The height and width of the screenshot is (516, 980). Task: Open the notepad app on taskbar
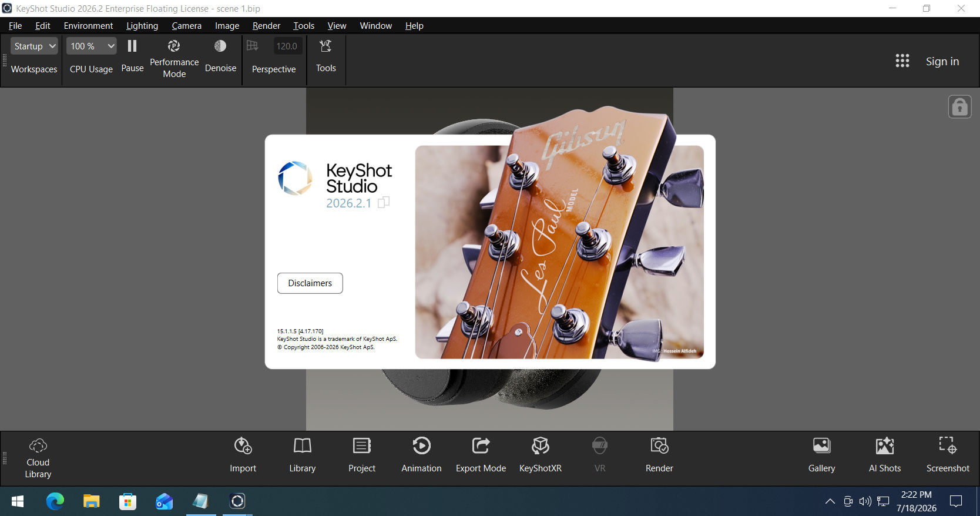coord(201,501)
